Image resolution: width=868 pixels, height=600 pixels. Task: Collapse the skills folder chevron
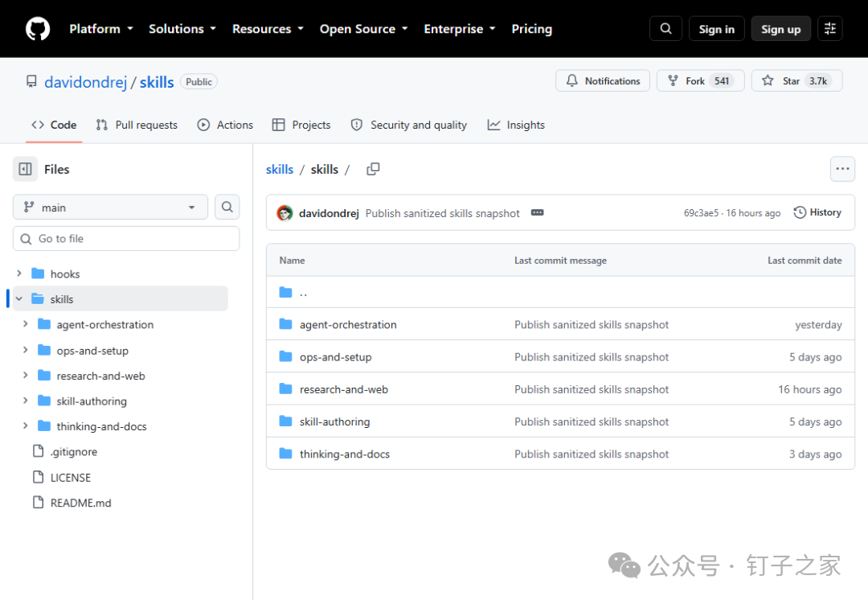(x=18, y=298)
